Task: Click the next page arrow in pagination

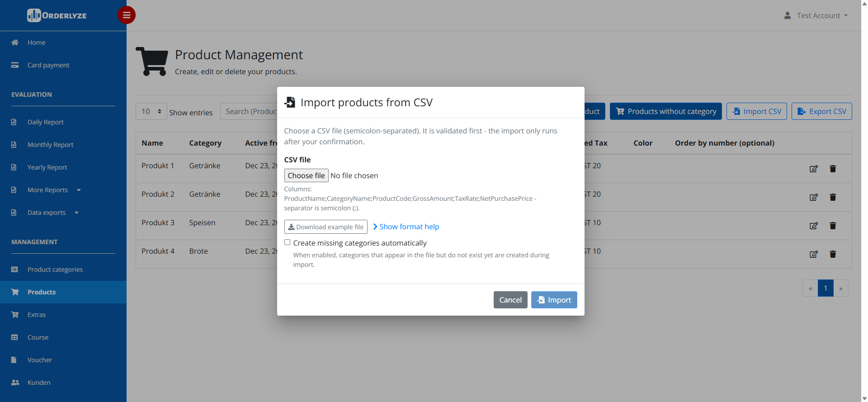Action: click(x=841, y=288)
